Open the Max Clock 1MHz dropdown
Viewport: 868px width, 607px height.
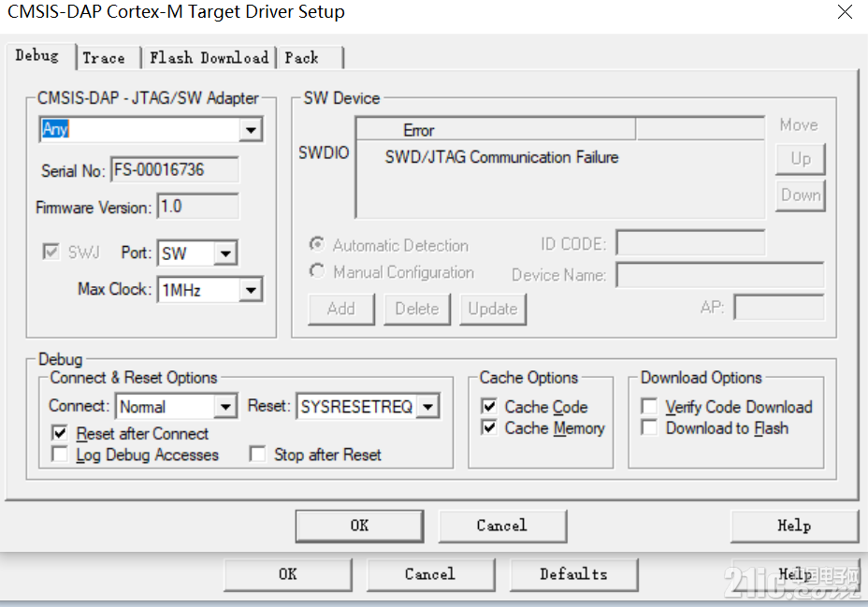coord(251,290)
